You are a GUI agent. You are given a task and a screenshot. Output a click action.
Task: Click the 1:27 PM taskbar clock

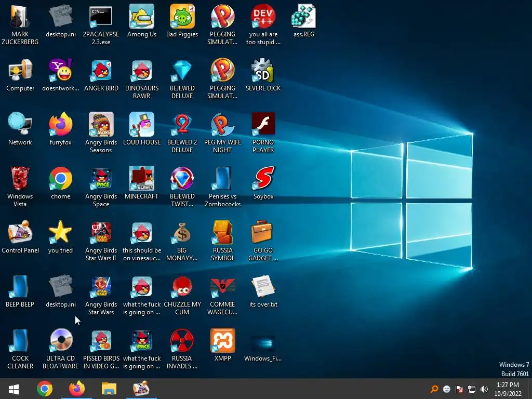508,389
